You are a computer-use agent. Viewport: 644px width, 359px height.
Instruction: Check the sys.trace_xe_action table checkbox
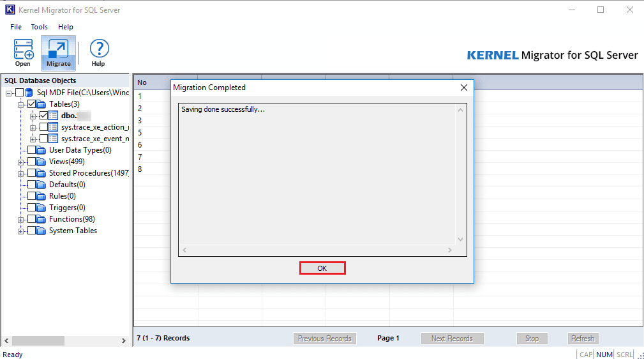[x=43, y=127]
